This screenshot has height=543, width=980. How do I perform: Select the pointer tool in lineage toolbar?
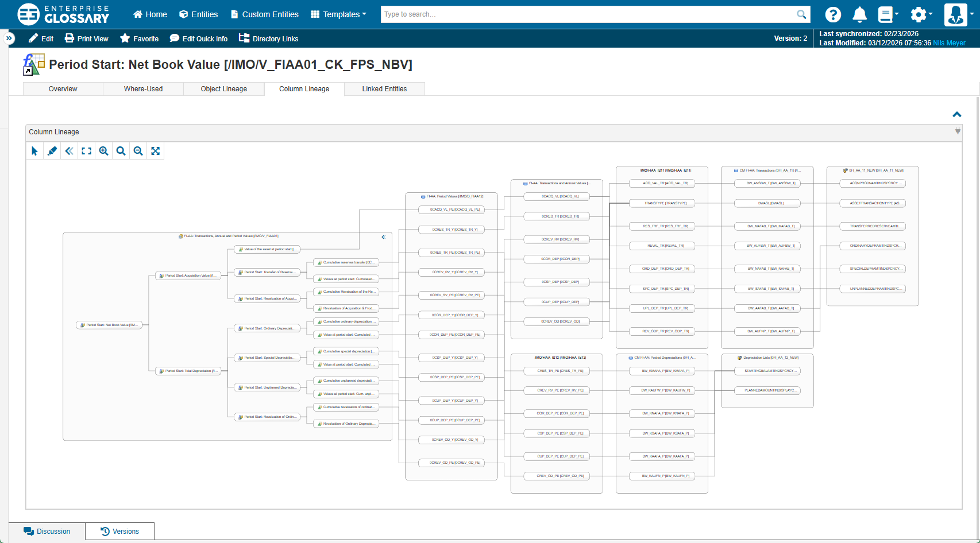(34, 151)
